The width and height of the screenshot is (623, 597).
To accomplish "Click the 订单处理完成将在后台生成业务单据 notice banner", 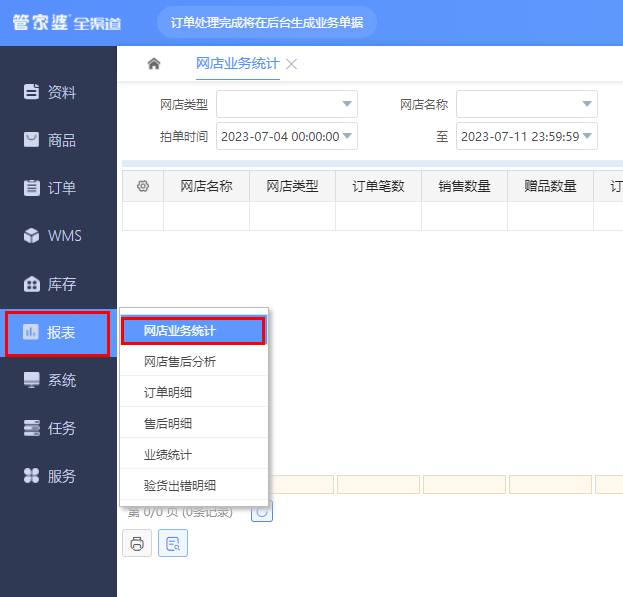I will (x=267, y=22).
